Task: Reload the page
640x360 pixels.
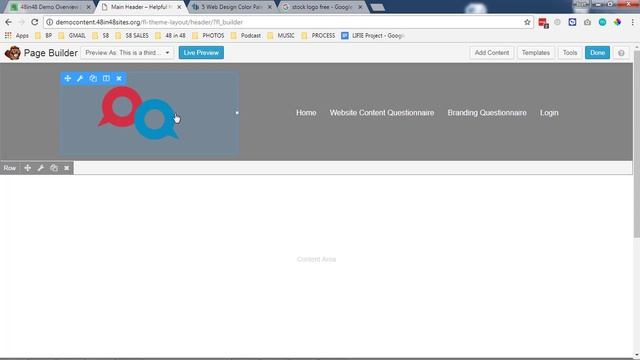Action: pos(35,22)
